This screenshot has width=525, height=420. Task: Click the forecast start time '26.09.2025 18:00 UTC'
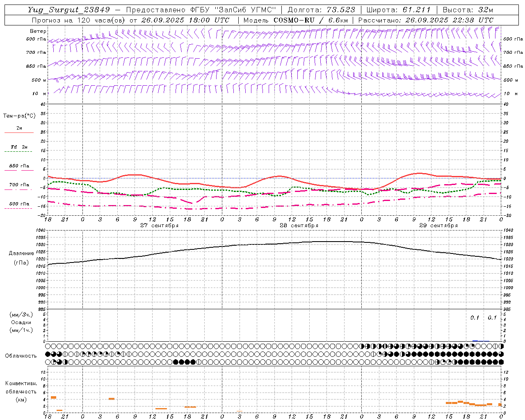click(185, 20)
